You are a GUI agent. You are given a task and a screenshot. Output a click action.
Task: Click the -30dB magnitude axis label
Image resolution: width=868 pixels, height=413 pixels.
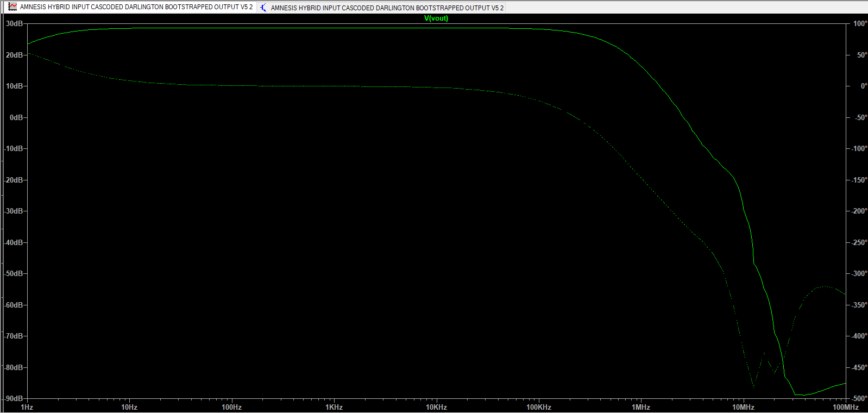coord(14,211)
